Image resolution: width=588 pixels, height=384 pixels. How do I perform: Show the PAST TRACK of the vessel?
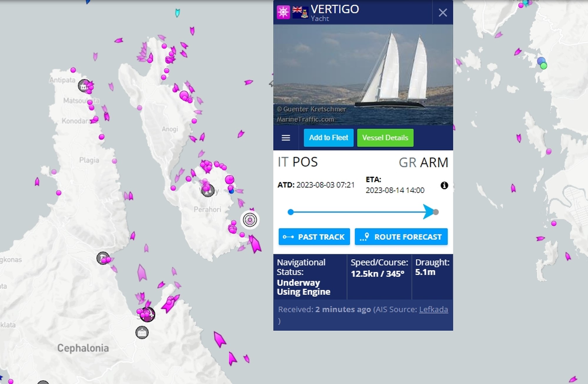pyautogui.click(x=314, y=237)
